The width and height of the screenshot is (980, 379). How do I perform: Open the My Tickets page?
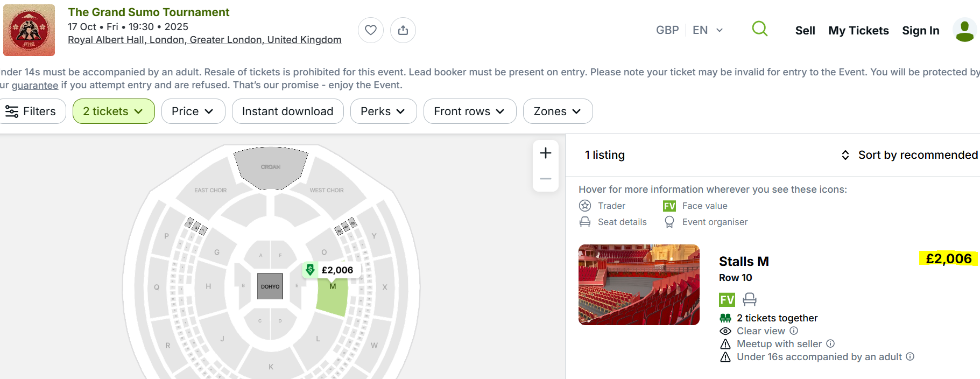(858, 31)
